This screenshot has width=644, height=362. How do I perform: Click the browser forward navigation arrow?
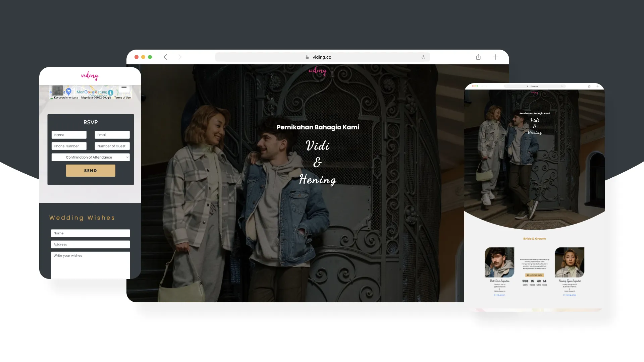(x=180, y=57)
